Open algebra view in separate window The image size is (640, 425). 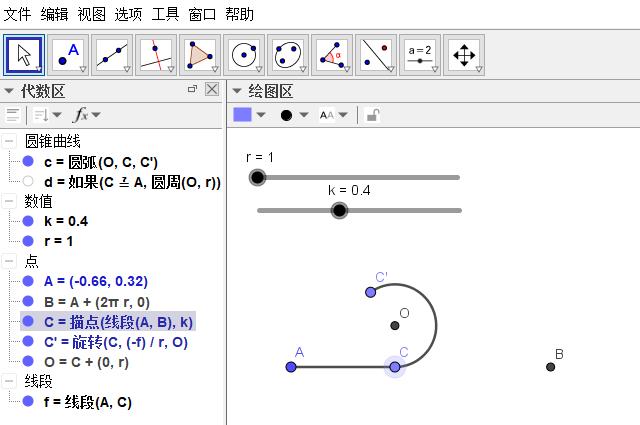192,89
